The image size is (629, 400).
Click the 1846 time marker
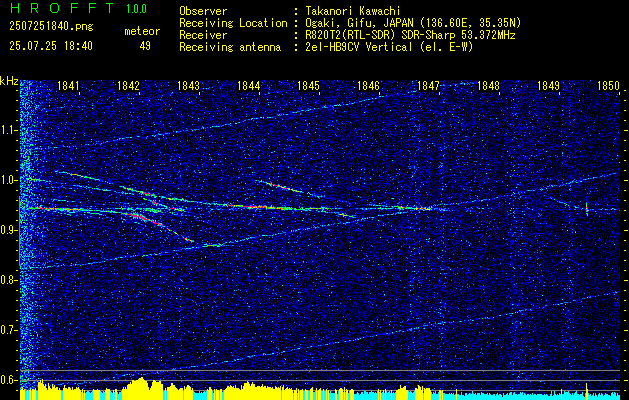pos(368,86)
